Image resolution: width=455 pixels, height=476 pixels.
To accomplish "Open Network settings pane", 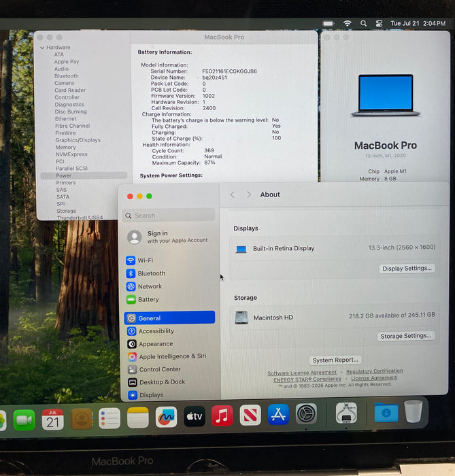I will click(x=169, y=286).
